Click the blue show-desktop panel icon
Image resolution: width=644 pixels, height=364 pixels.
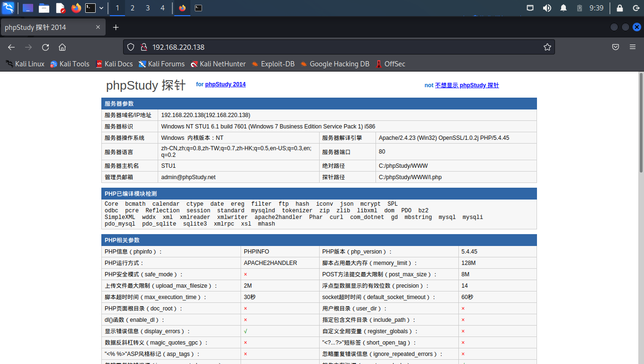[x=28, y=8]
